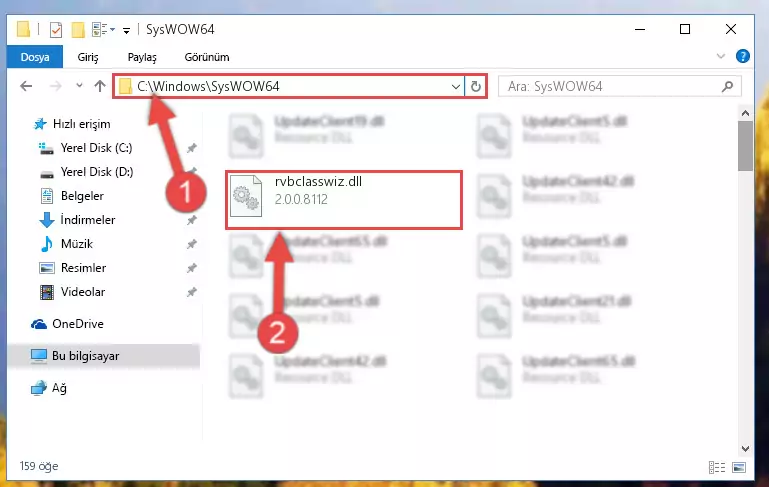Screen dimensions: 769x487
Task: Switch to details view icon
Action: pos(717,467)
